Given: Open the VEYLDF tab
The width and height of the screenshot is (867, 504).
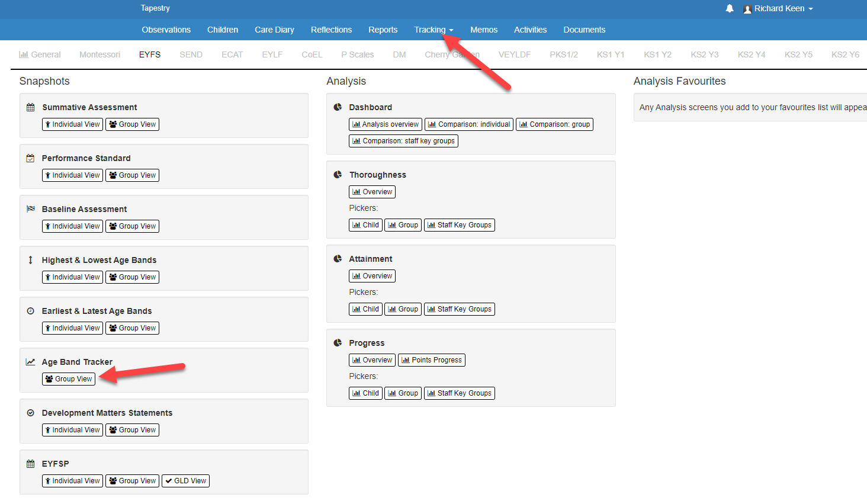Looking at the screenshot, I should point(515,54).
